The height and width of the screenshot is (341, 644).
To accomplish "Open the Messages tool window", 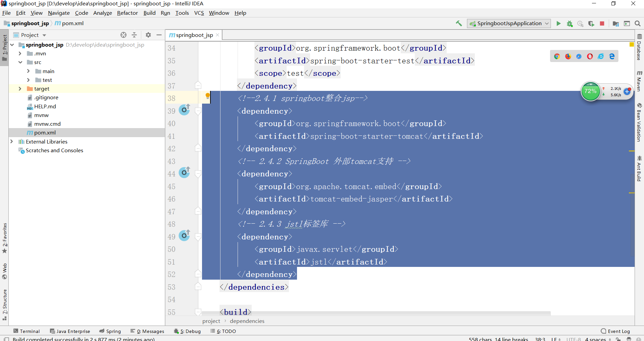I will (147, 331).
